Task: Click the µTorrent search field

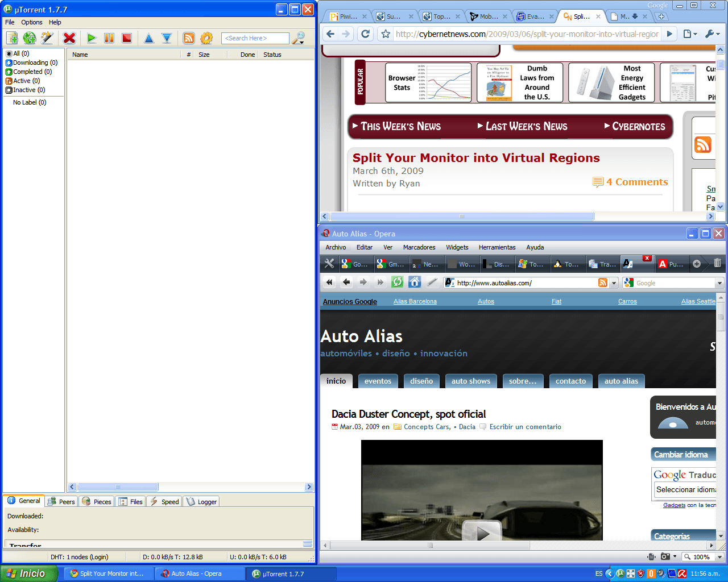Action: [x=255, y=38]
